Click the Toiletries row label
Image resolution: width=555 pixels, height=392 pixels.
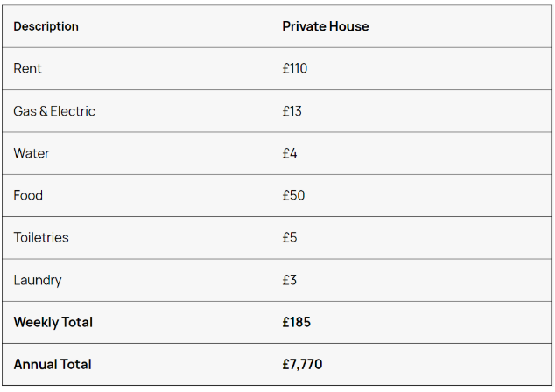pos(41,237)
